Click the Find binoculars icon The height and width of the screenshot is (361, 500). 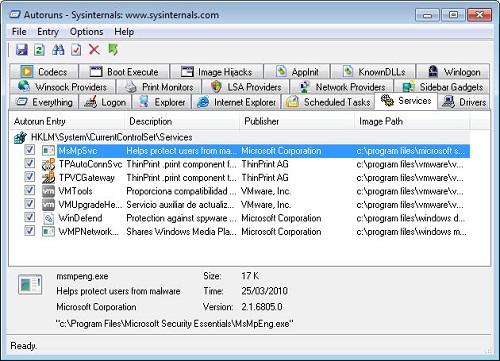click(58, 50)
